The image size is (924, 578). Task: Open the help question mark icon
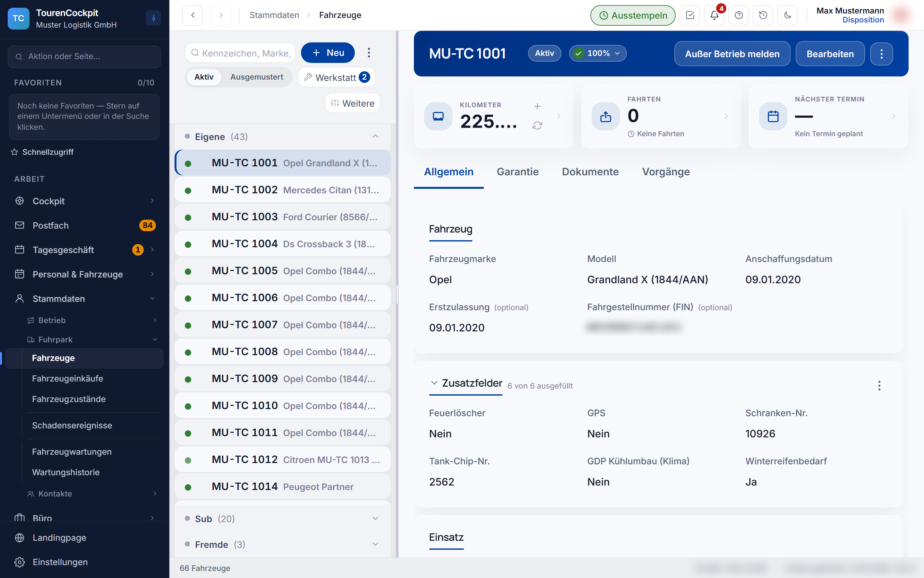(739, 15)
